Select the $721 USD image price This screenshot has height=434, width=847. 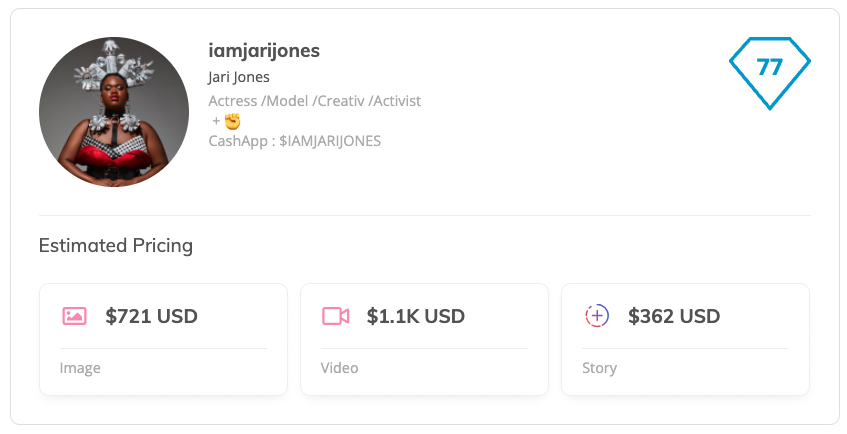152,316
